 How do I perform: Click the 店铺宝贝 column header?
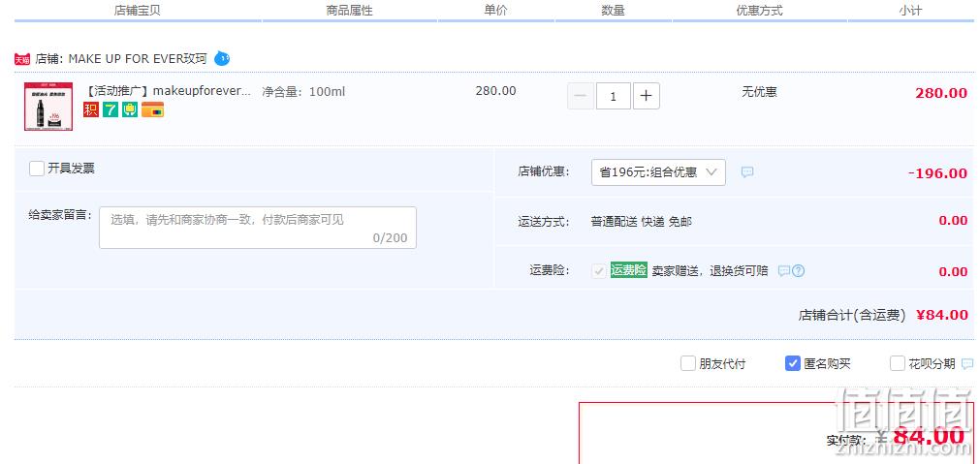(x=138, y=11)
